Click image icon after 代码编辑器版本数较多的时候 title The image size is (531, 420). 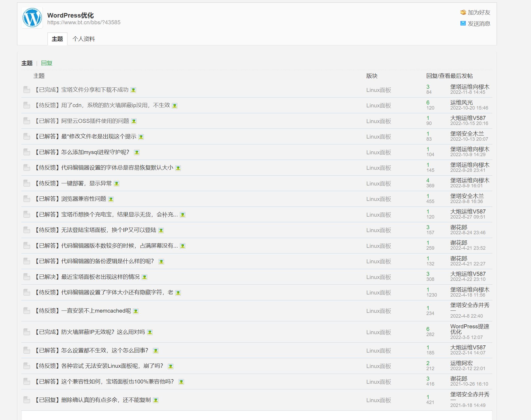click(183, 246)
